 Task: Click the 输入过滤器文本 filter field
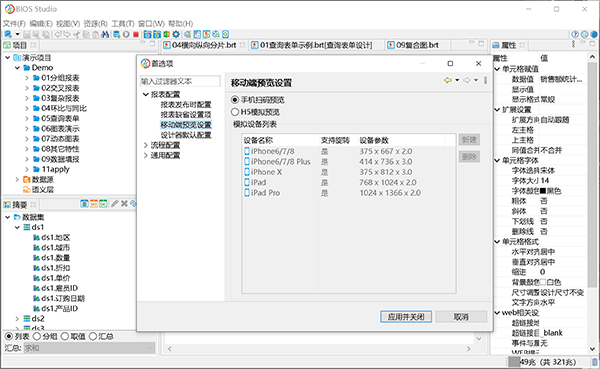click(180, 81)
